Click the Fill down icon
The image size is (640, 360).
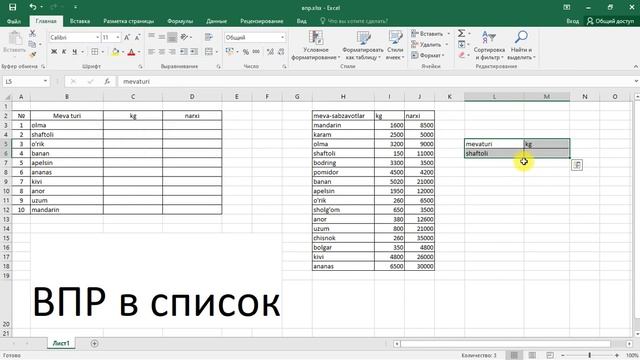[462, 44]
